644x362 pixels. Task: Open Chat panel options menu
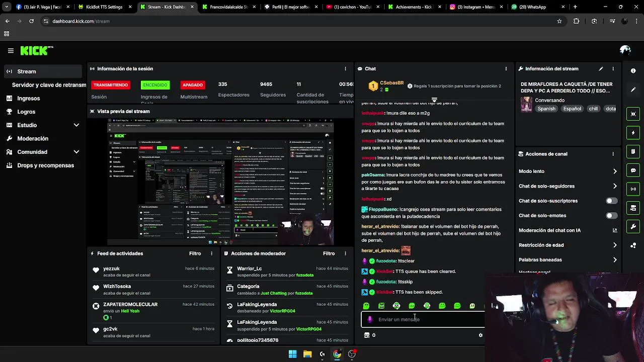pos(506,69)
